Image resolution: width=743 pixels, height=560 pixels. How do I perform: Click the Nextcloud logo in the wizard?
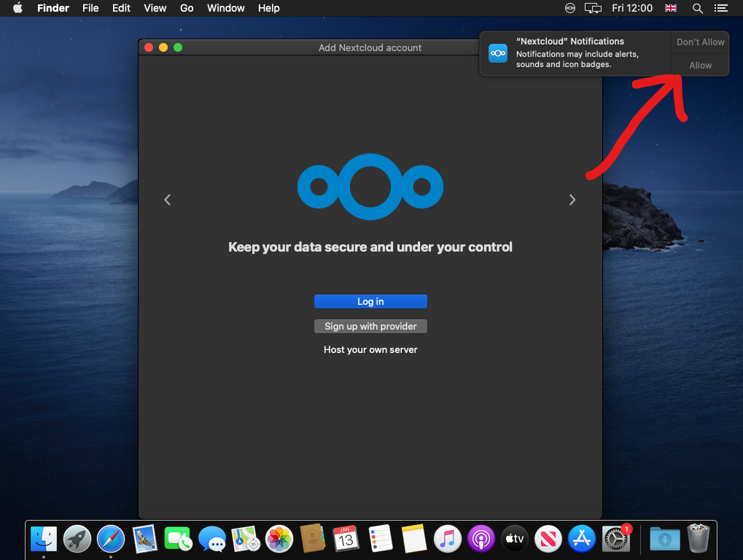point(370,187)
